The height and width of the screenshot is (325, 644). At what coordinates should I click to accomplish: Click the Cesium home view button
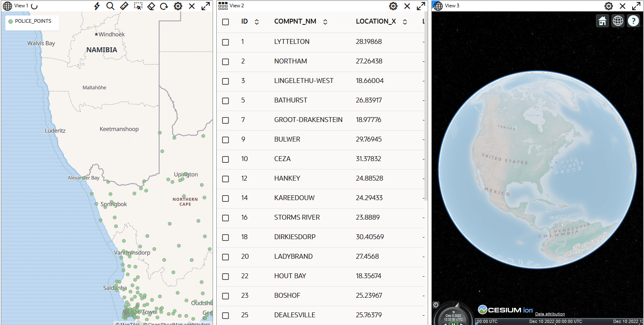pyautogui.click(x=602, y=21)
